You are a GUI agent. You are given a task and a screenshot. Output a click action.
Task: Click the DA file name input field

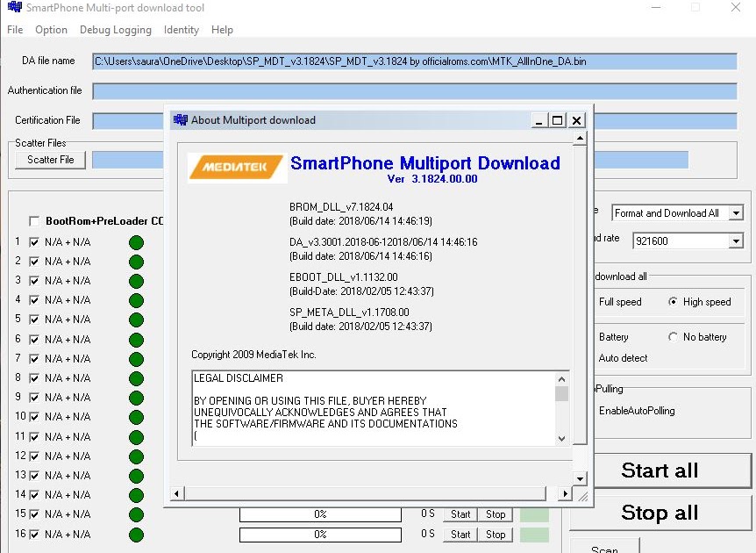tap(412, 61)
